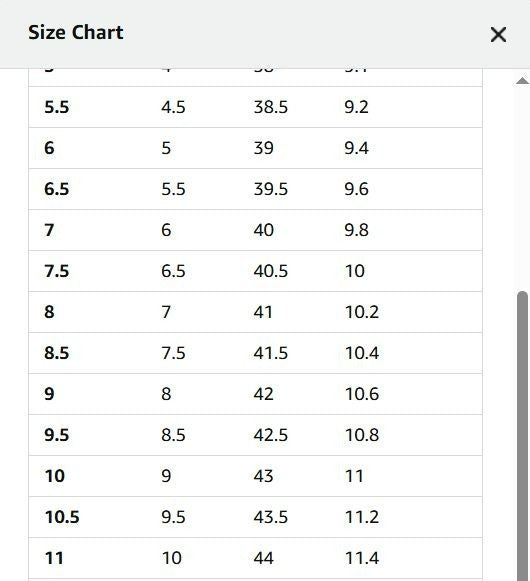Screen dimensions: 530x581
Task: Click the 10.2 measurement value
Action: [362, 312]
